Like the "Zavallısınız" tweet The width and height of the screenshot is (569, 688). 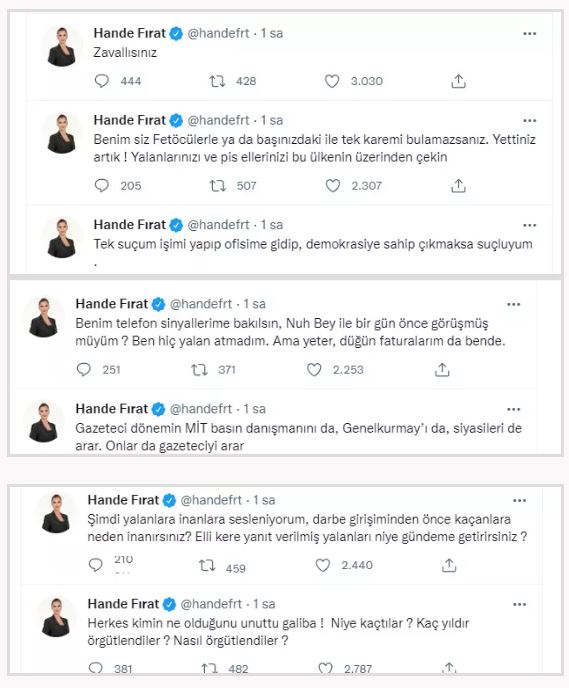(x=332, y=81)
